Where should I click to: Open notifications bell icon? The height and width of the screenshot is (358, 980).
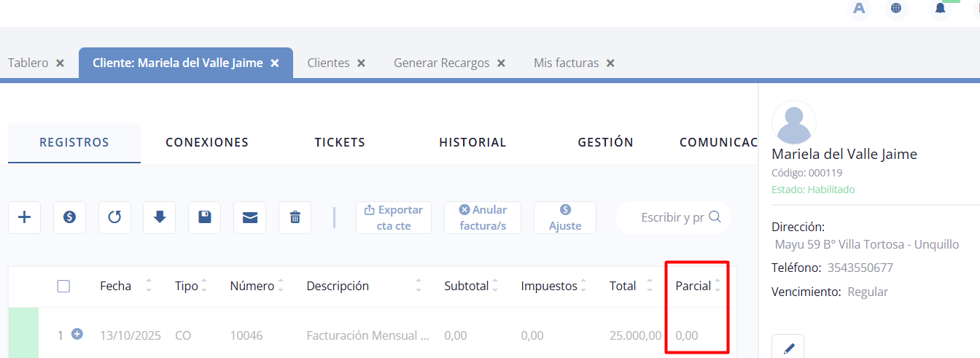(940, 9)
